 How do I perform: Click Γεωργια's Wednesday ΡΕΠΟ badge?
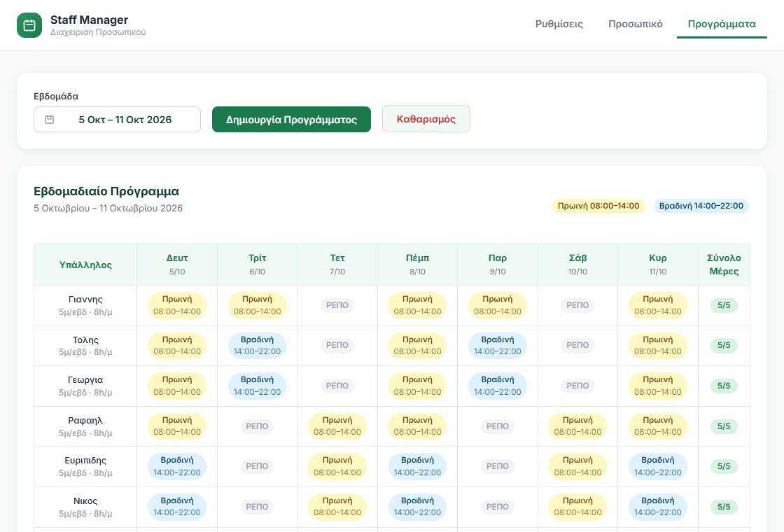[x=337, y=386]
